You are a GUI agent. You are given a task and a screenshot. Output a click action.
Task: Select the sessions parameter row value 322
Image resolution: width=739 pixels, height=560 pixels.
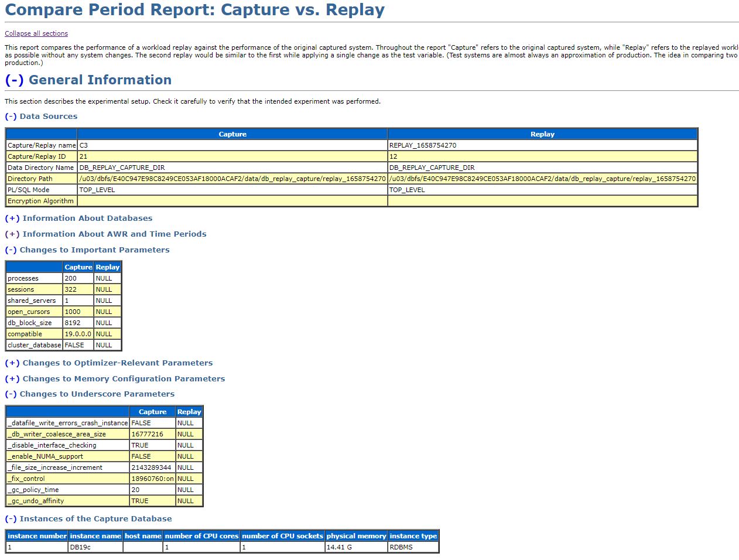(78, 289)
